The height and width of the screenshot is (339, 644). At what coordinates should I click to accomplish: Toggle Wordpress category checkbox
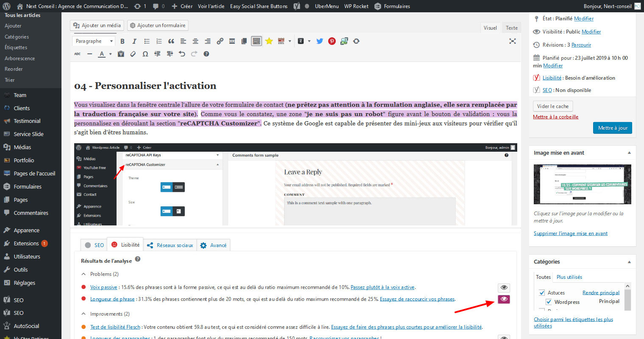coord(549,302)
